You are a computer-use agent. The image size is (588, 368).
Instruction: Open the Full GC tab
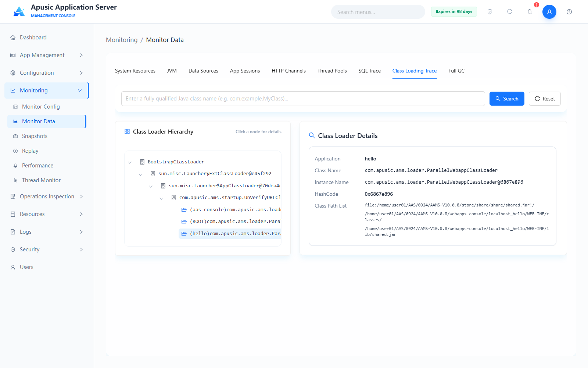[x=456, y=71]
